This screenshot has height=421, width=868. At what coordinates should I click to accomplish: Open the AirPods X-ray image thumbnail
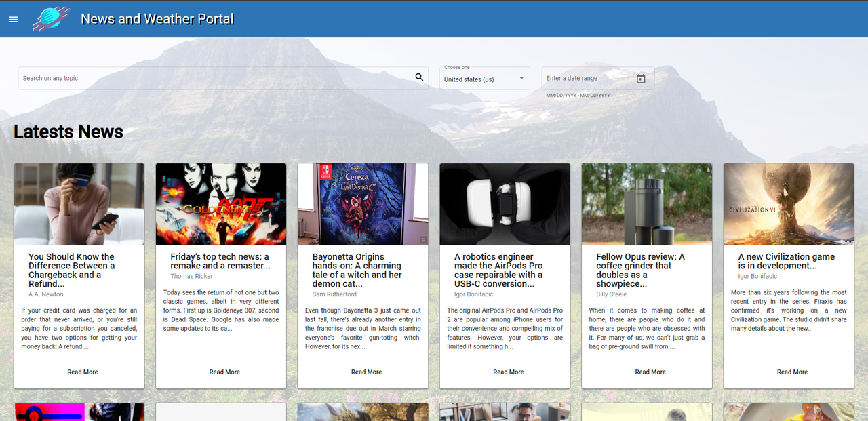505,204
